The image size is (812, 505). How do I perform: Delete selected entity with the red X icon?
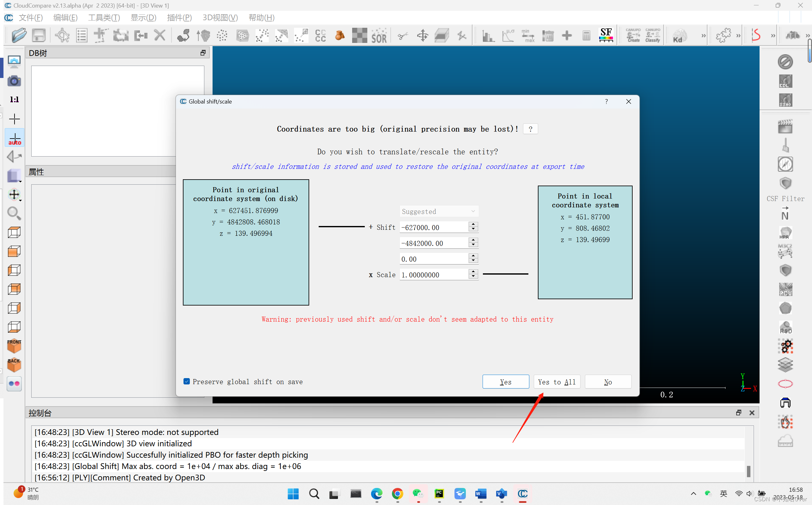click(160, 35)
